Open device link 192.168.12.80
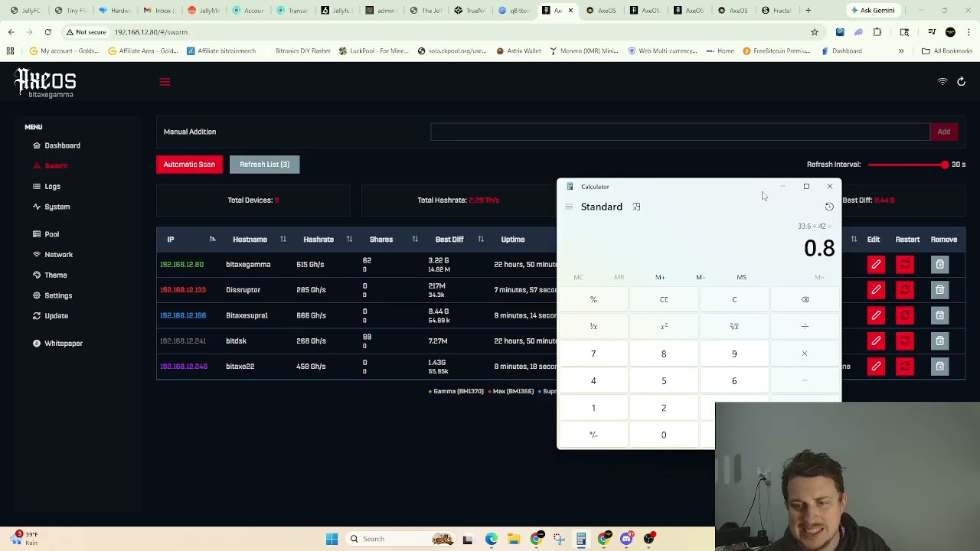The image size is (980, 551). tap(181, 265)
